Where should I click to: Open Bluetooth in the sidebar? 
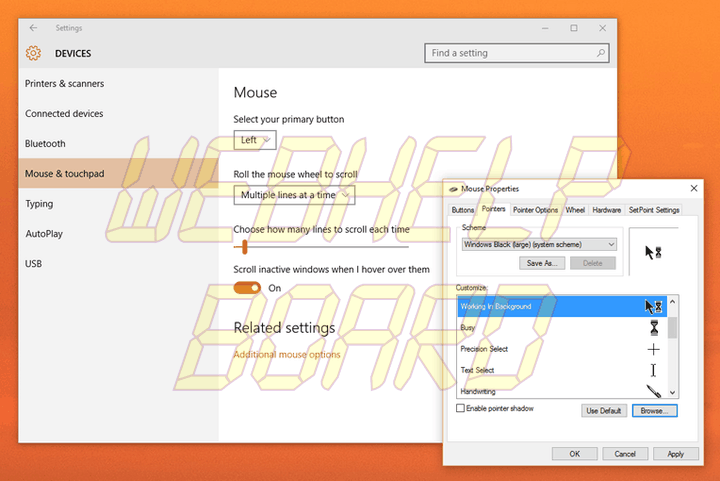(45, 144)
